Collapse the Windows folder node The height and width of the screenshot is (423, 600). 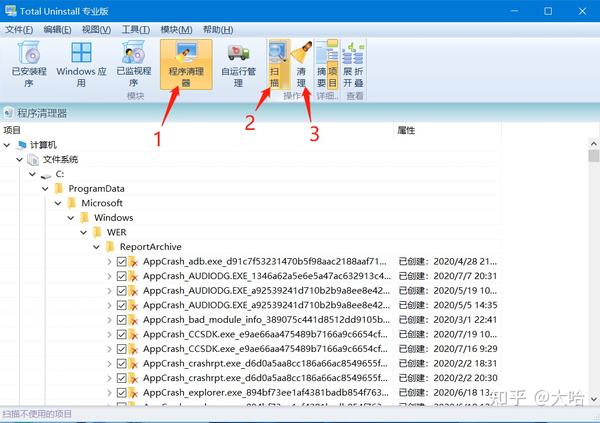tap(71, 218)
